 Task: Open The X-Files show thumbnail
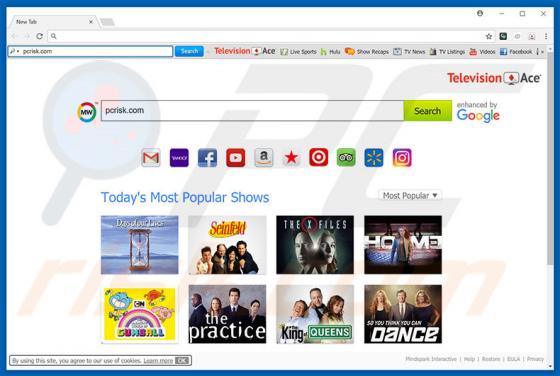[x=315, y=245]
